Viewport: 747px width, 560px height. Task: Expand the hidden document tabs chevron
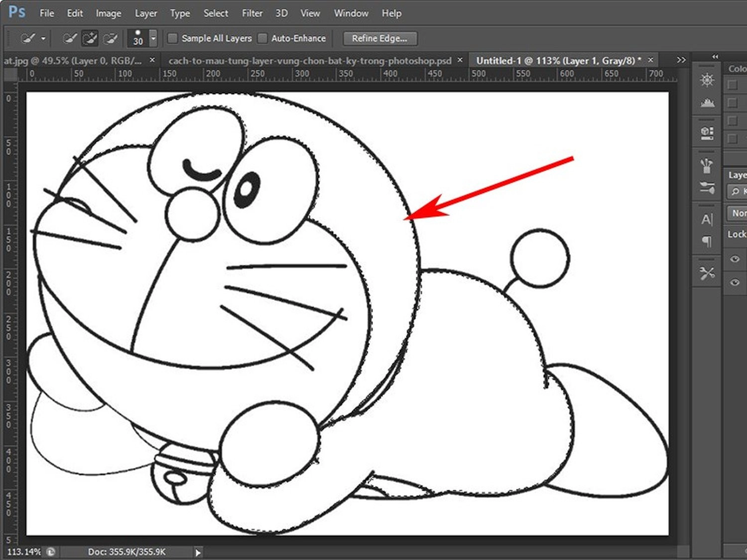pyautogui.click(x=681, y=60)
